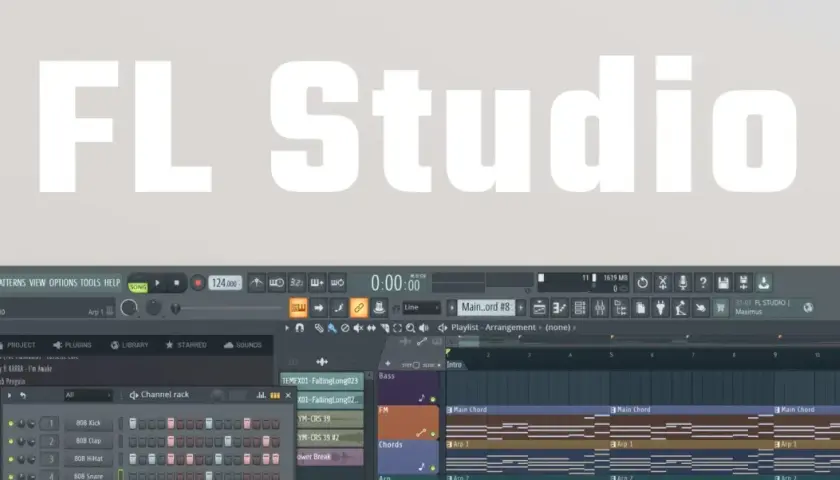The image size is (840, 480).
Task: Open the graph editor in Channel rack
Action: [261, 395]
